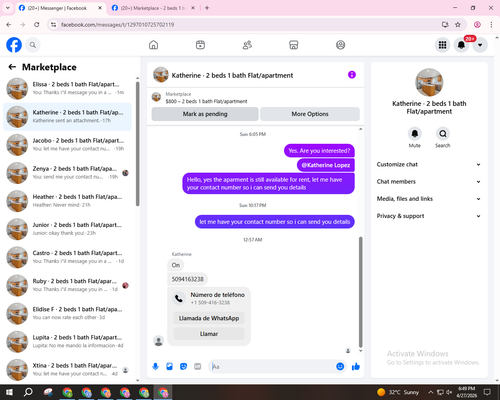Image resolution: width=500 pixels, height=400 pixels.
Task: Click the Llamar button
Action: coord(209,334)
